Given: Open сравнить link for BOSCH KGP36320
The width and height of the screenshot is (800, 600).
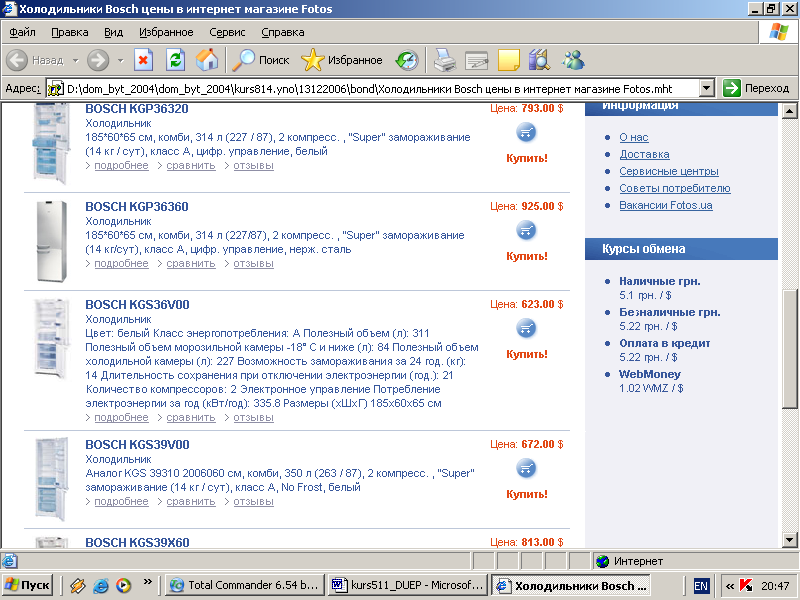Looking at the screenshot, I should click(191, 165).
